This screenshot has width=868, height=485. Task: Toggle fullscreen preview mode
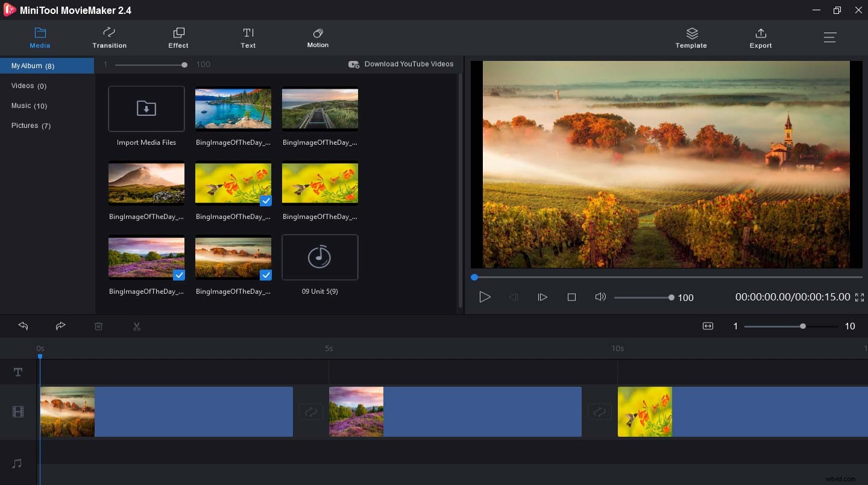(860, 297)
